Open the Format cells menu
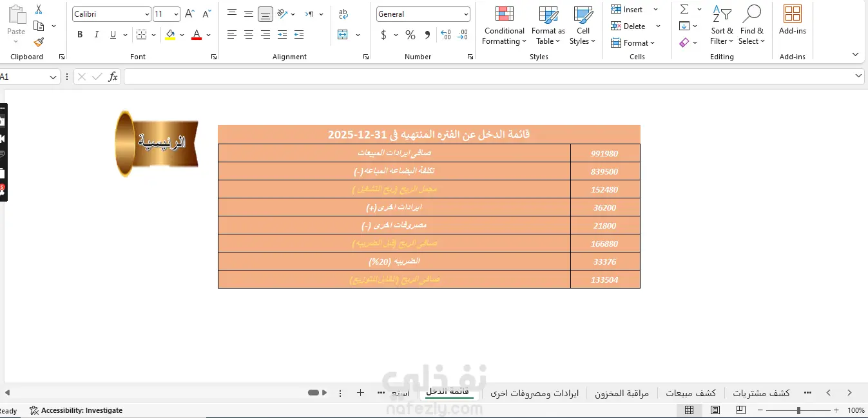Image resolution: width=868 pixels, height=418 pixels. pyautogui.click(x=633, y=43)
